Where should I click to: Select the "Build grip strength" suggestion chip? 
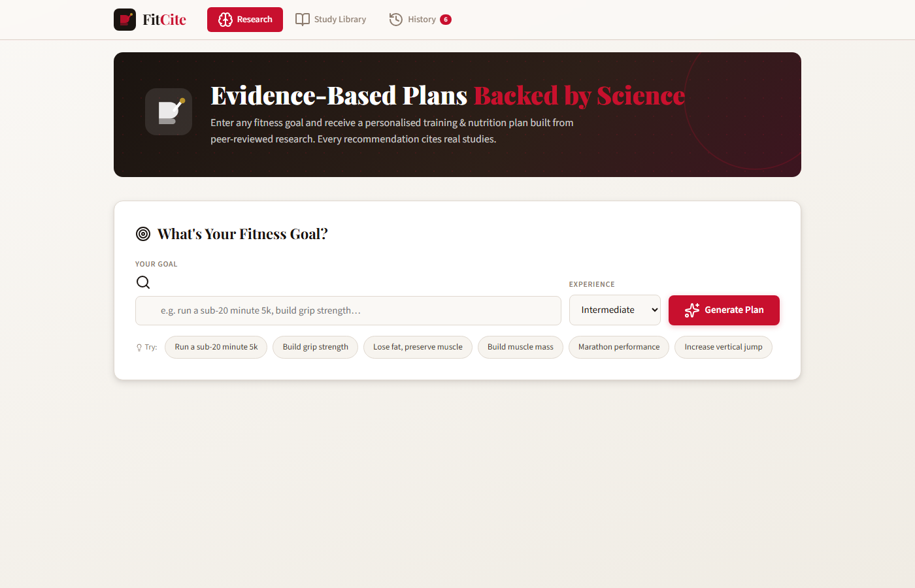316,347
